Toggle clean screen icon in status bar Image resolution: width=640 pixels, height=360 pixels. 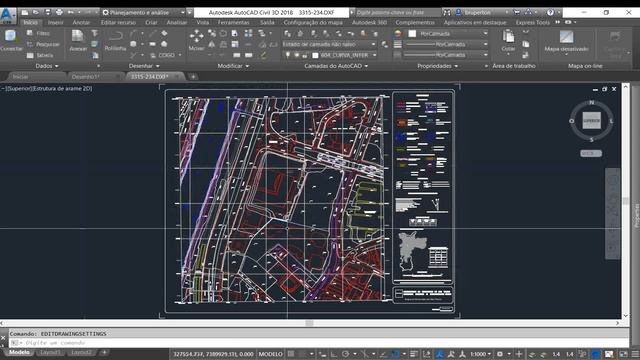(623, 354)
